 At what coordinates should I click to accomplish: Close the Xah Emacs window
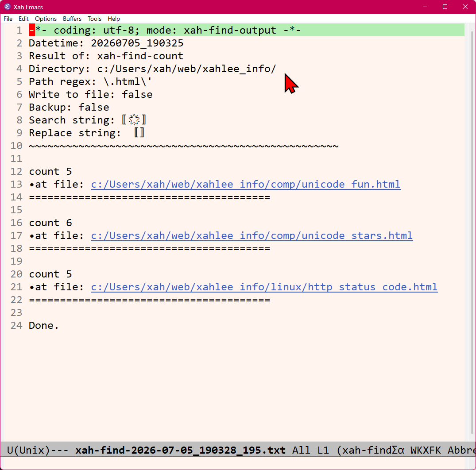465,7
